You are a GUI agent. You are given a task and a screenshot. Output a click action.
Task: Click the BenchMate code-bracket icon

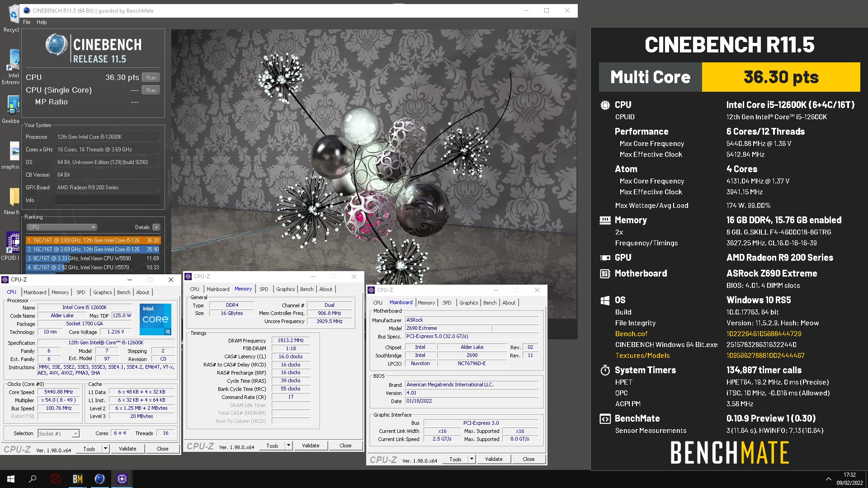605,419
